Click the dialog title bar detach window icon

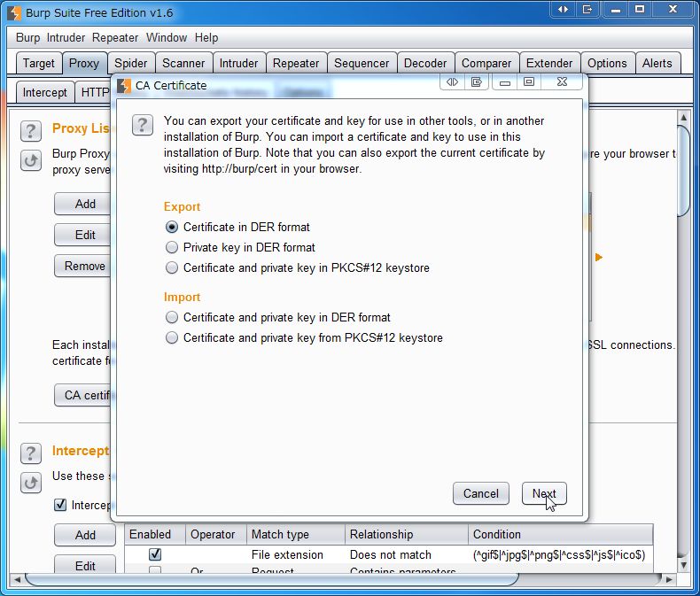tap(477, 82)
